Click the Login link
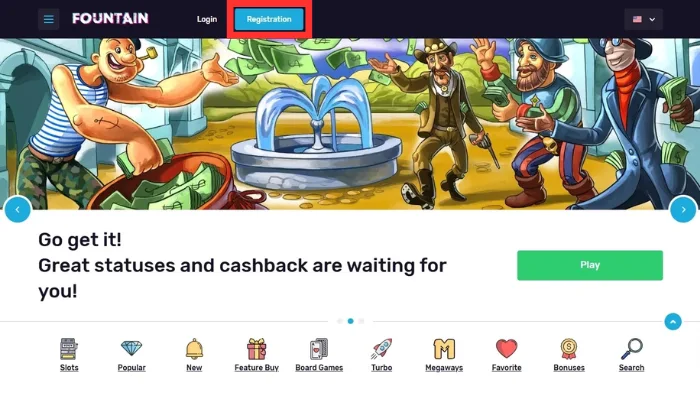The height and width of the screenshot is (400, 700). pos(207,19)
